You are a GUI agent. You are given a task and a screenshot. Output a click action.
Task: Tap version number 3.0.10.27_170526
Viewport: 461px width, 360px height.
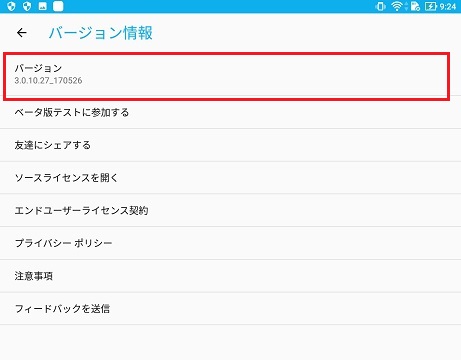tap(48, 80)
